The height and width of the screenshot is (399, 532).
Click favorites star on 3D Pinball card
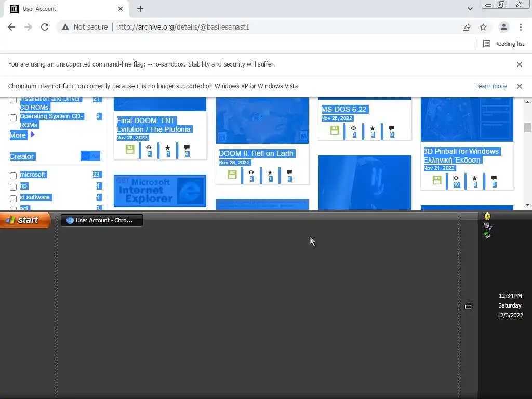(475, 179)
